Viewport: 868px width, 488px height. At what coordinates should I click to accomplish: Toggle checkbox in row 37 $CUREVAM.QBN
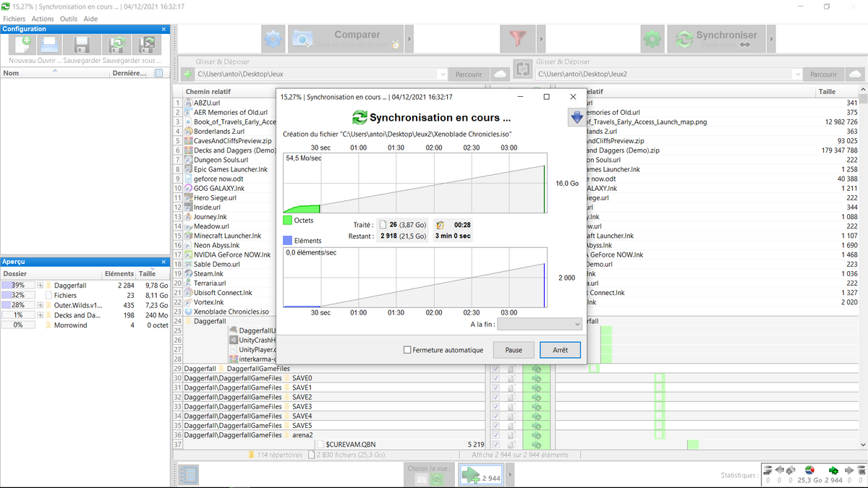tap(495, 444)
